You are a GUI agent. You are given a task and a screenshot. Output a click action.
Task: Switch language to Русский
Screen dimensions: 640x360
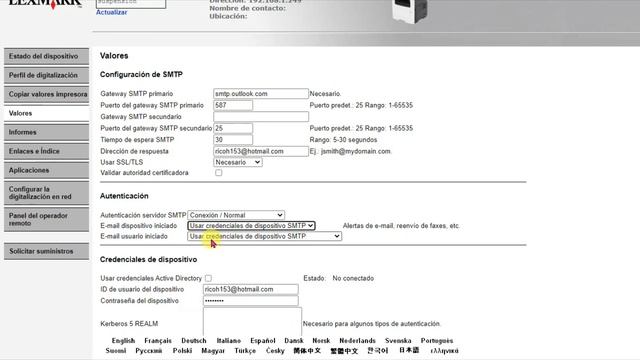[x=149, y=351]
